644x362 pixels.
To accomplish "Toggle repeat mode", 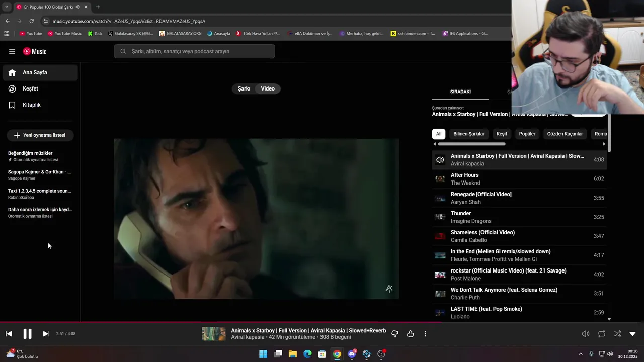I will click(602, 334).
